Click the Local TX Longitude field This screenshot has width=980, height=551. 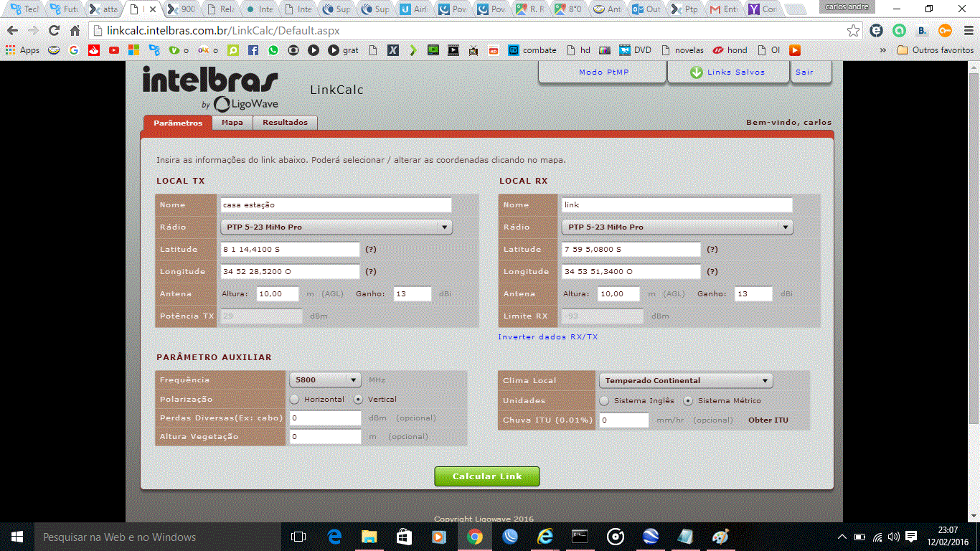pos(290,272)
